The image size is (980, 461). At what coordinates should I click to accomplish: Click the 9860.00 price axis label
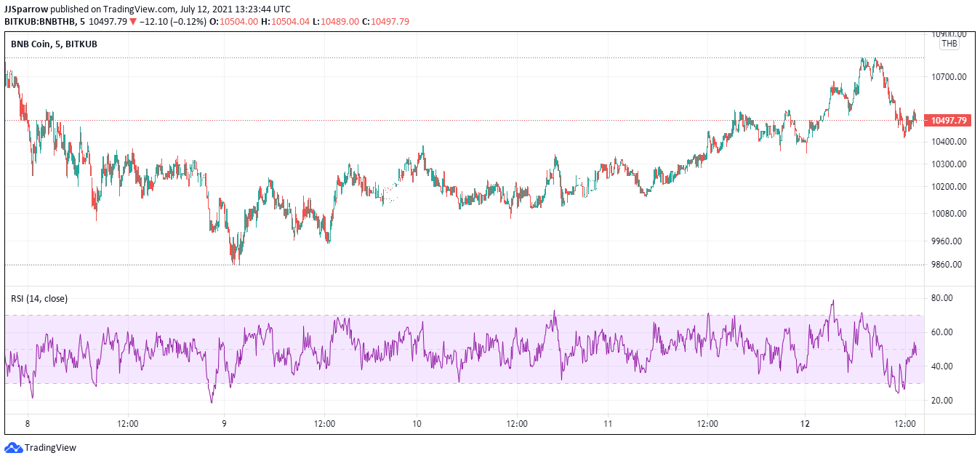[x=949, y=265]
